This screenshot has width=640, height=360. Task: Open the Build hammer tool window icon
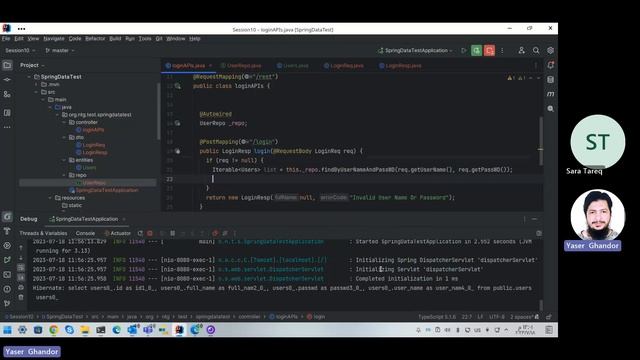pyautogui.click(x=7, y=231)
